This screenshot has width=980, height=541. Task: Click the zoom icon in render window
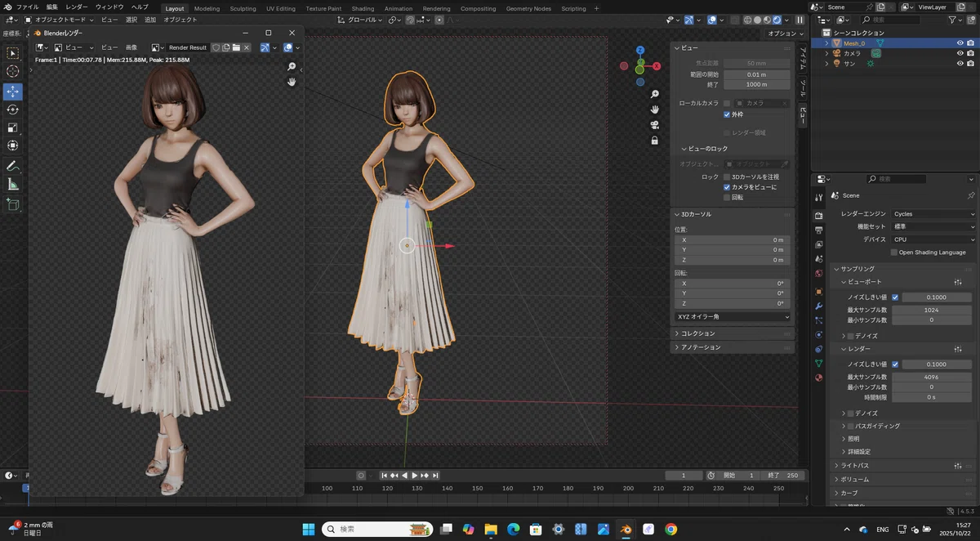tap(292, 67)
